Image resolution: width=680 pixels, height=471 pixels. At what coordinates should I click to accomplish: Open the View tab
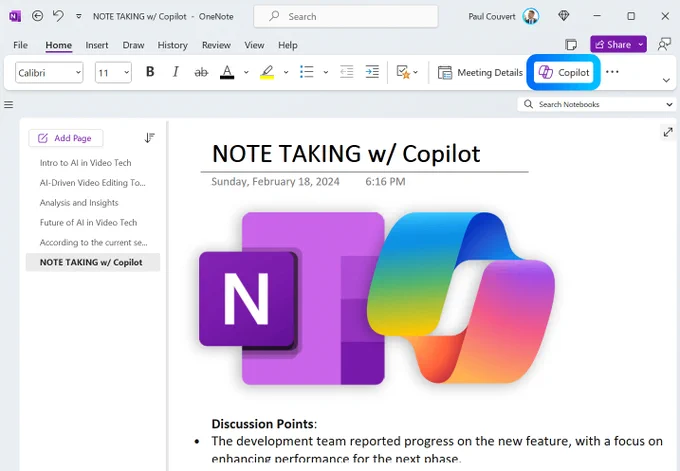tap(254, 45)
